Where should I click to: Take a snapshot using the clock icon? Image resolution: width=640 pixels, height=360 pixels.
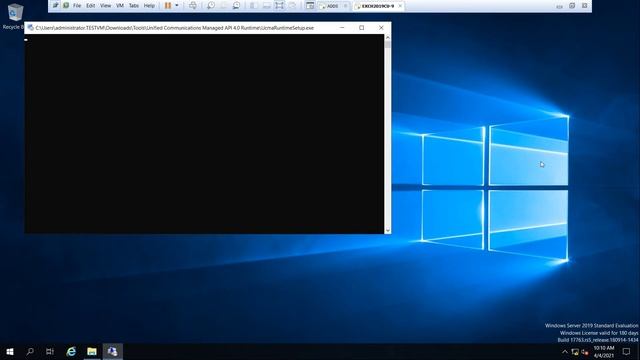tap(211, 6)
